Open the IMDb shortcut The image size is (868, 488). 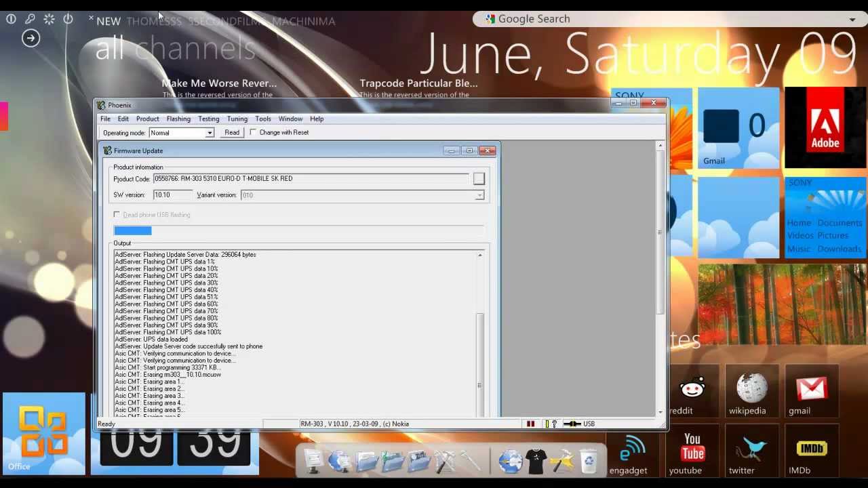pyautogui.click(x=811, y=451)
